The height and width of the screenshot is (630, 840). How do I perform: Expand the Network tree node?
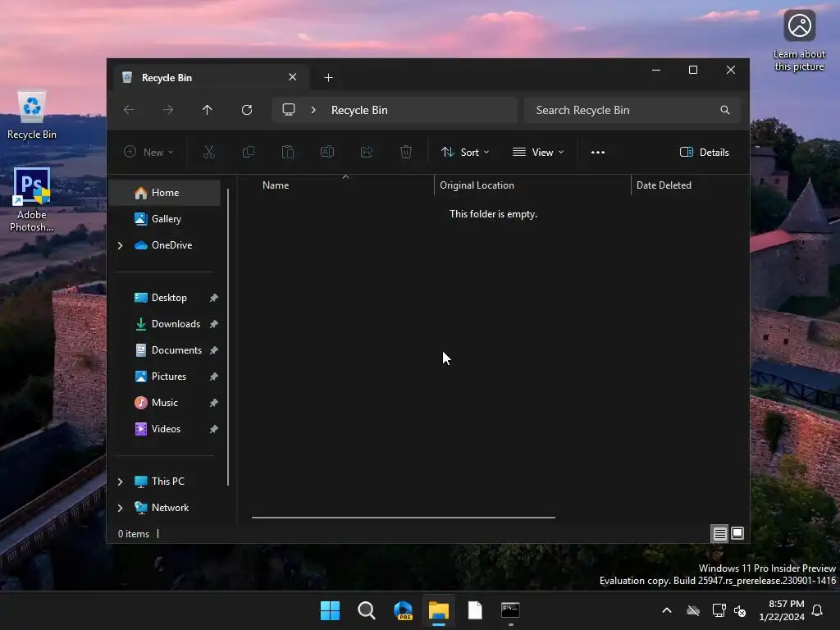(x=120, y=508)
